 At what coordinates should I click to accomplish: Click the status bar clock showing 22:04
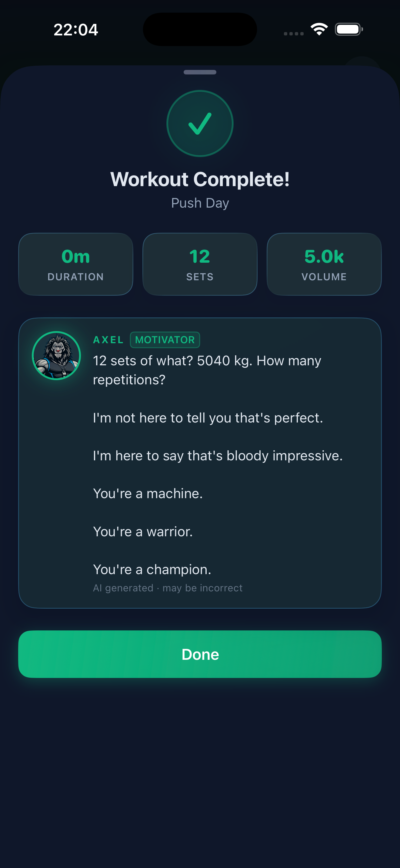(x=76, y=30)
